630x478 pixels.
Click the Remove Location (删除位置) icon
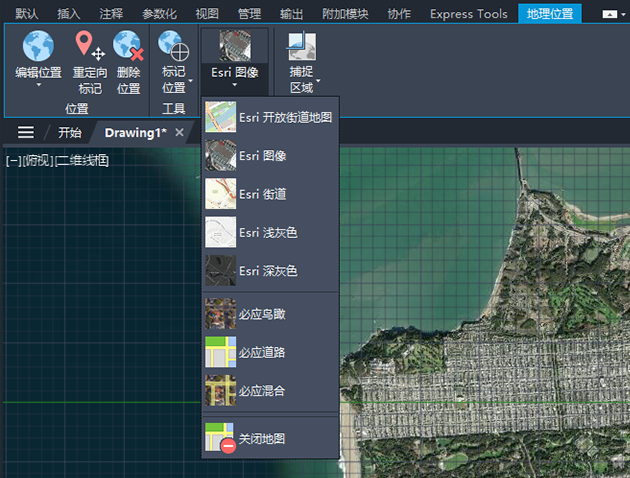[128, 48]
